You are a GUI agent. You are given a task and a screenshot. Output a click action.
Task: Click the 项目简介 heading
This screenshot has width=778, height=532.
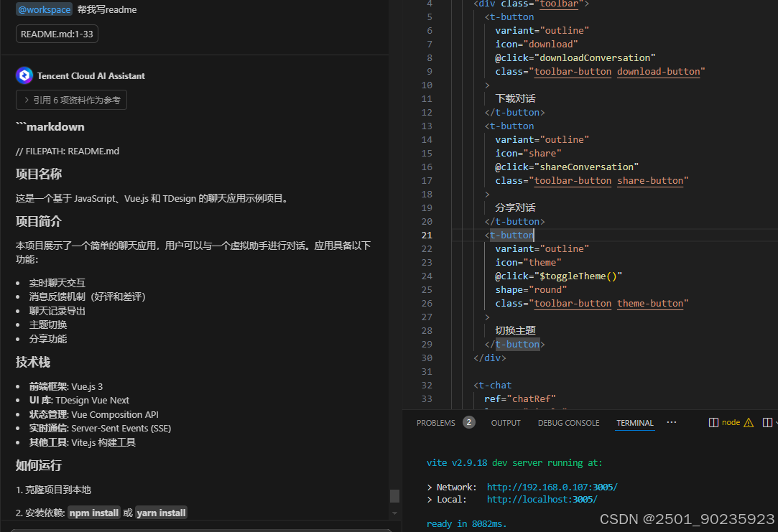pyautogui.click(x=39, y=221)
